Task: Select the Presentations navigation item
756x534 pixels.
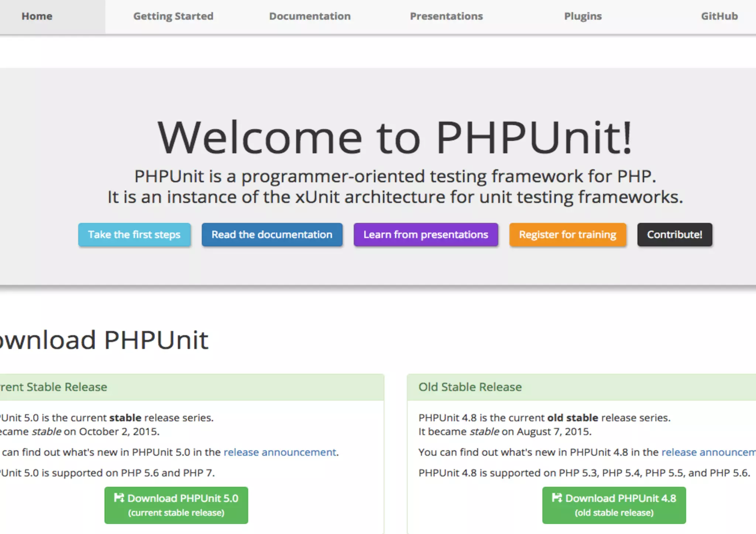Action: coord(446,16)
